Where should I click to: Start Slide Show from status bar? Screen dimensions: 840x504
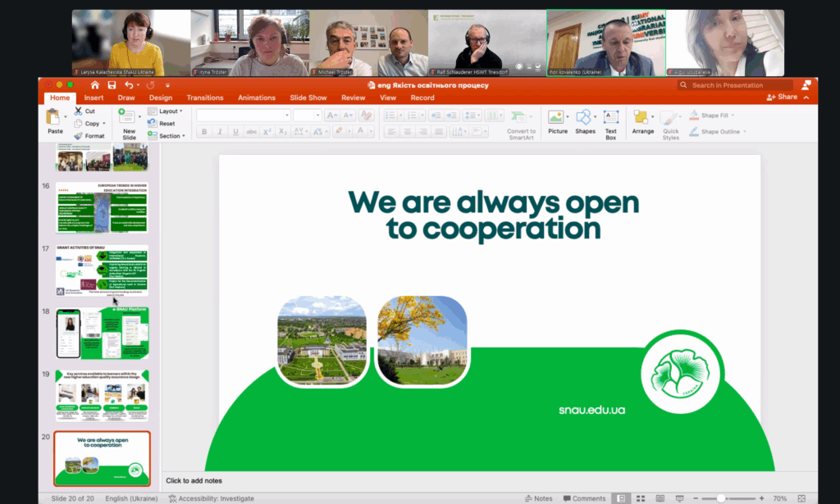[677, 498]
